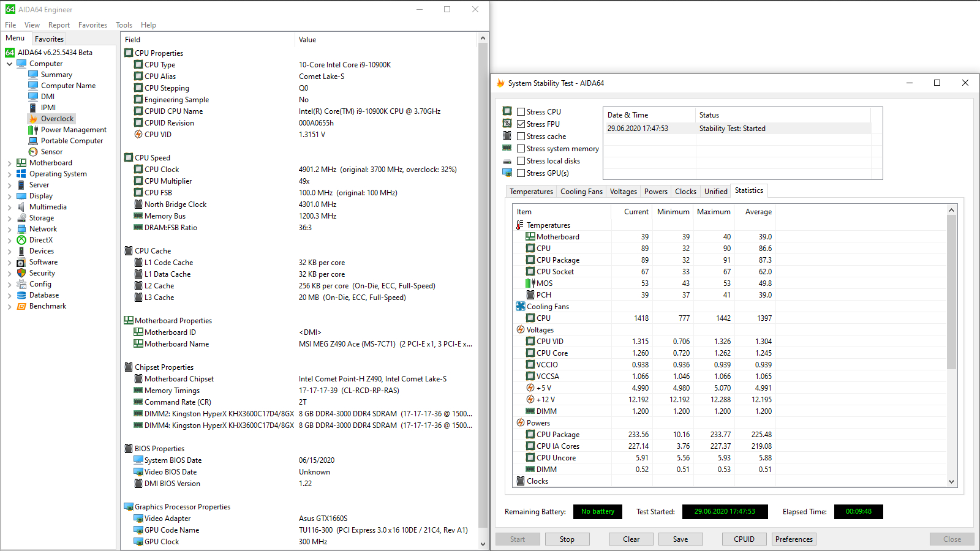Open the Tools menu
Viewport: 980px width, 551px height.
tap(124, 25)
